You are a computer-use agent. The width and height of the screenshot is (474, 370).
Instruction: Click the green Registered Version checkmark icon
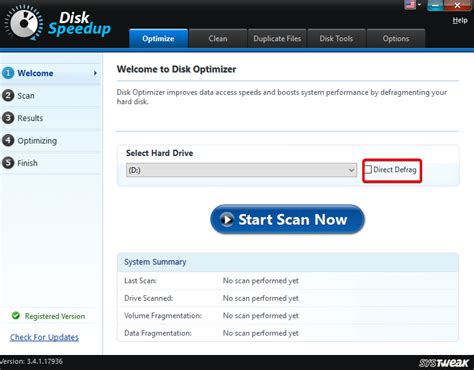pos(16,315)
